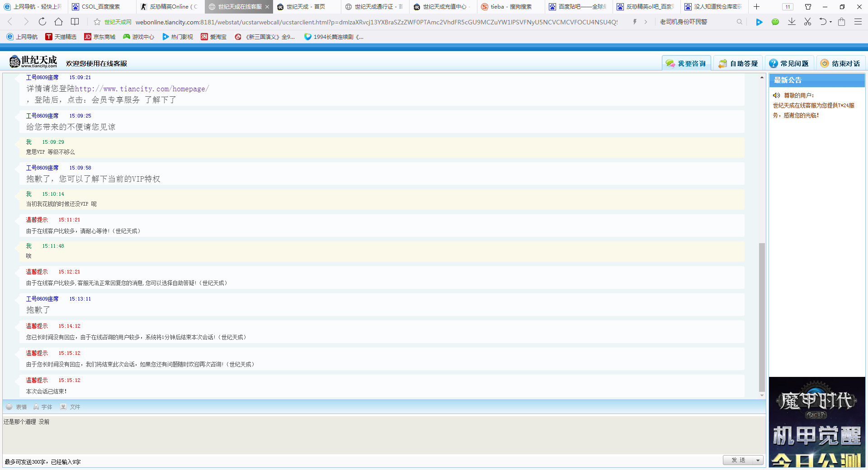Click the 世纪天成 logo
Screen dimensions: 868x470
33,62
